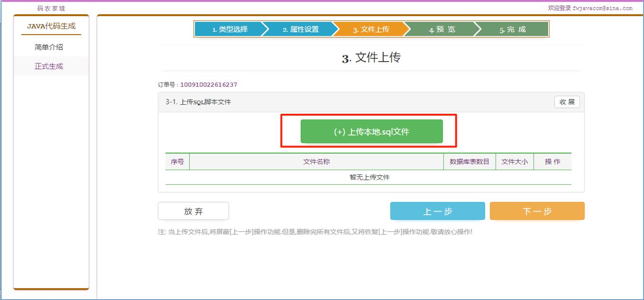Click the order number 100910022616237
This screenshot has height=300, width=644.
tap(209, 85)
